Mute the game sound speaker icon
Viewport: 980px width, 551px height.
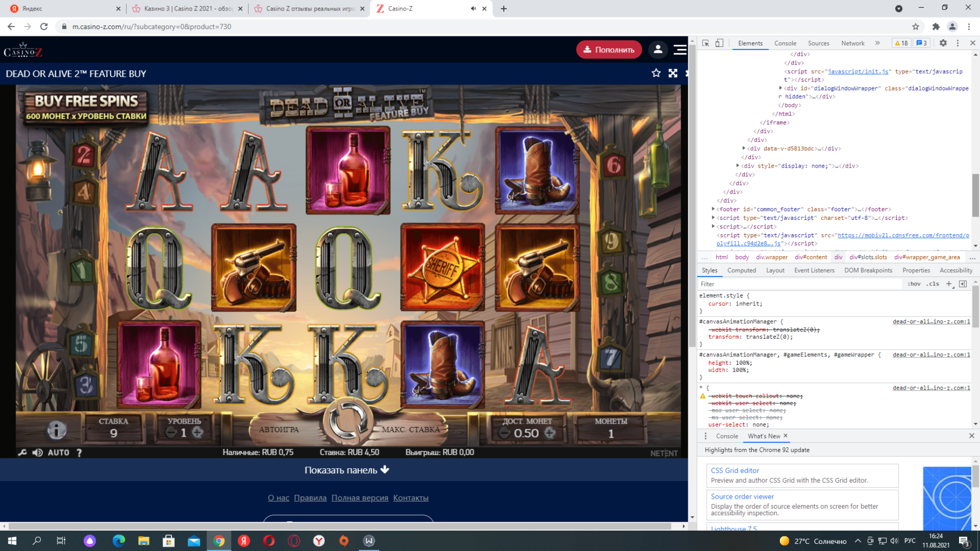pos(37,452)
